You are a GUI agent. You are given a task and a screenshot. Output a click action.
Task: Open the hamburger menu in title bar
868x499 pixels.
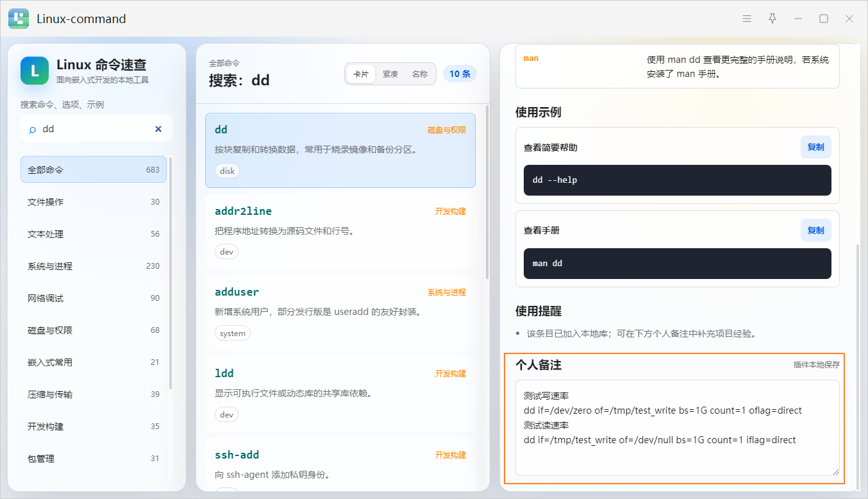747,19
